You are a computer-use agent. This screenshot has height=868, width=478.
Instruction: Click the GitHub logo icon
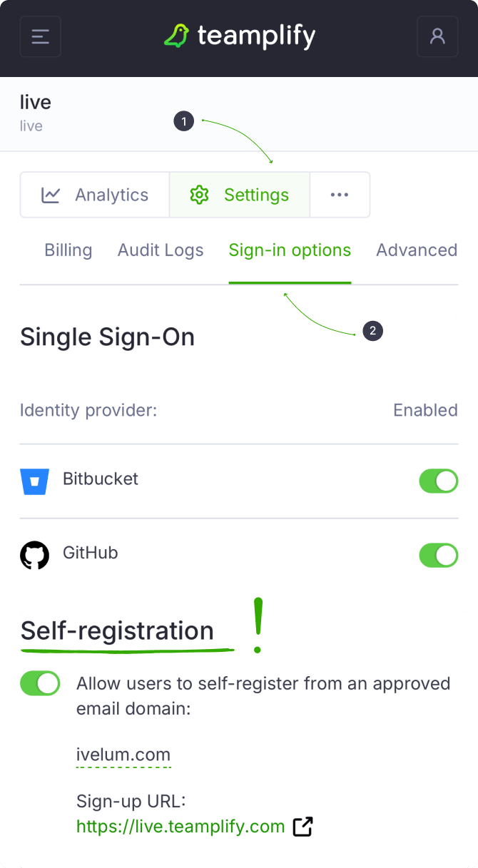34,556
